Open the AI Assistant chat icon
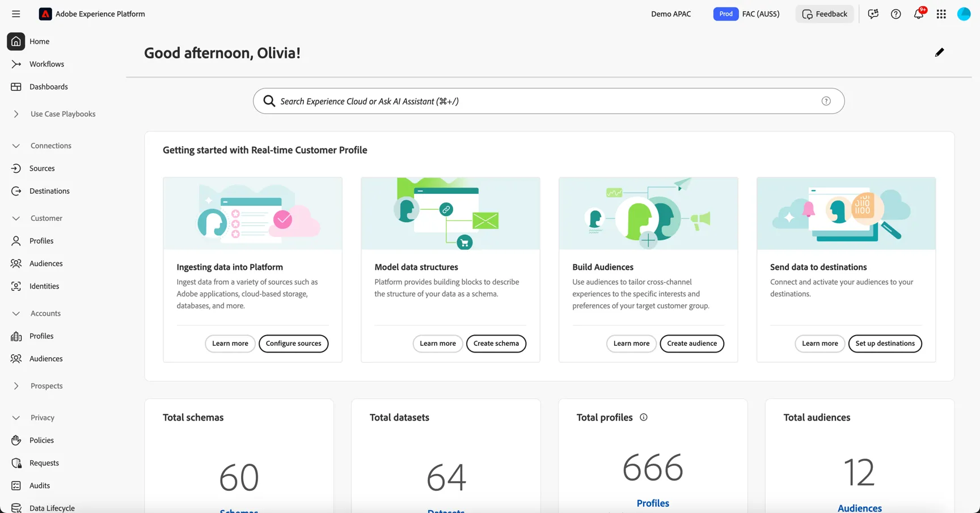This screenshot has height=513, width=980. point(873,14)
